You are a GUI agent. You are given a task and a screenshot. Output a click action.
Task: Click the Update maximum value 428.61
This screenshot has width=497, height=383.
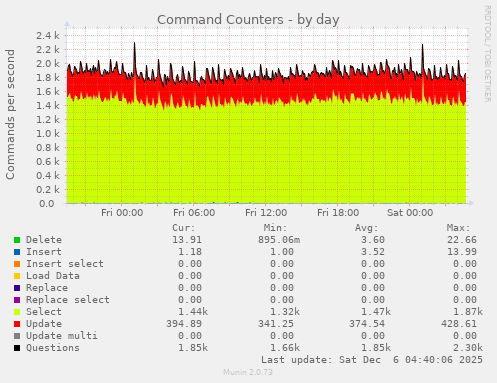[459, 324]
